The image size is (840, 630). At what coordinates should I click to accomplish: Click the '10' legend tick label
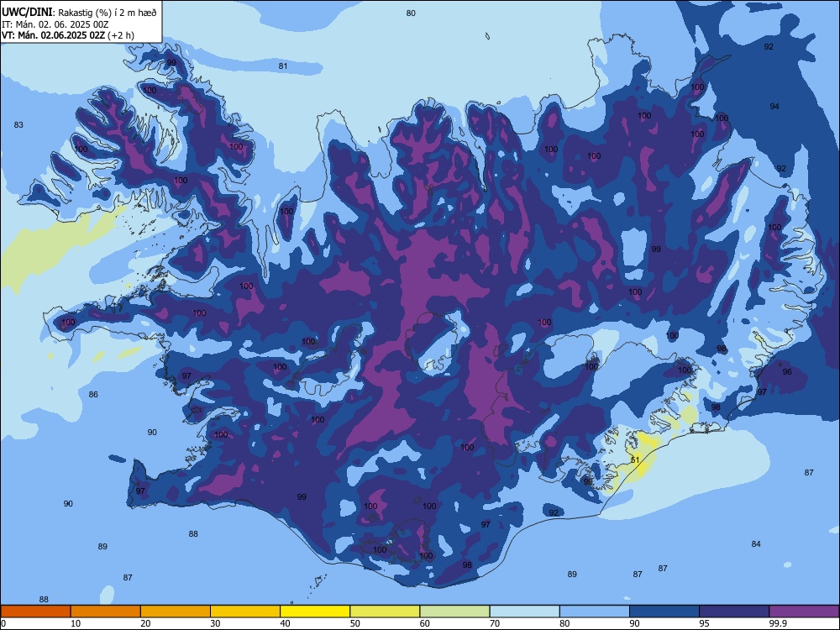click(76, 623)
